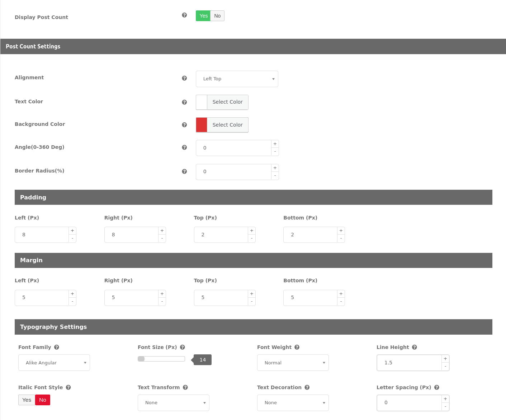Click help icon next to Display Post Count

pyautogui.click(x=184, y=15)
